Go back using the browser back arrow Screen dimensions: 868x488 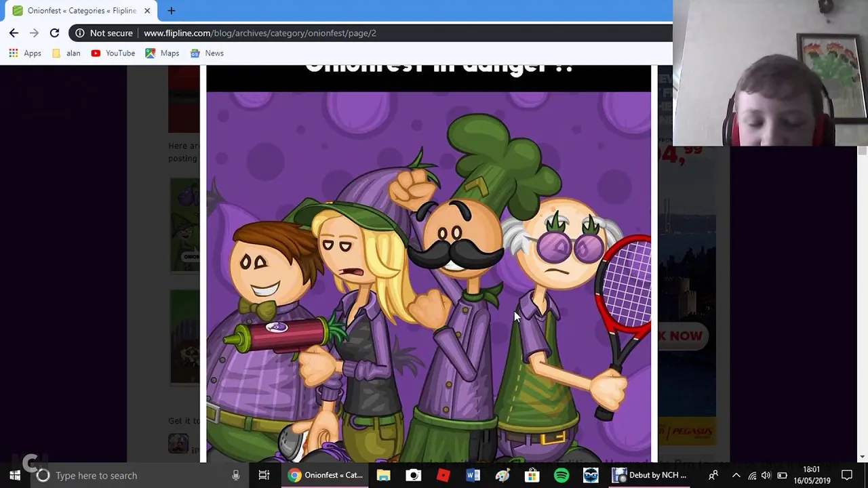point(14,33)
